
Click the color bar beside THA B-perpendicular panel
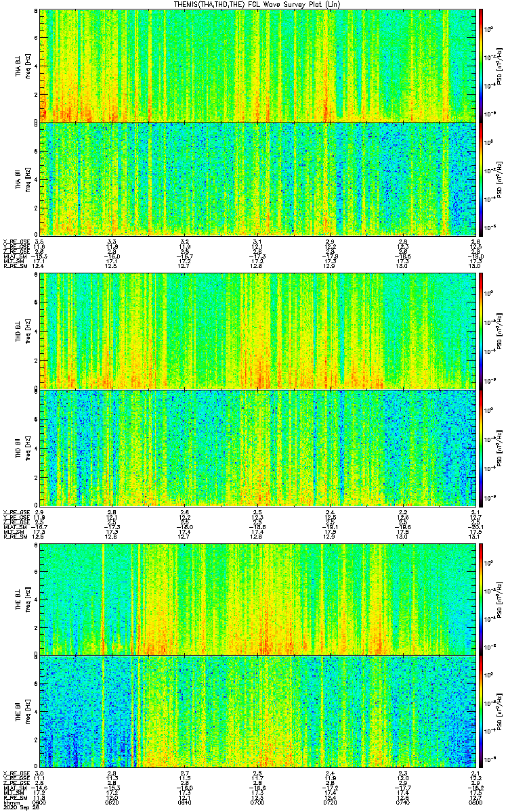(x=481, y=65)
